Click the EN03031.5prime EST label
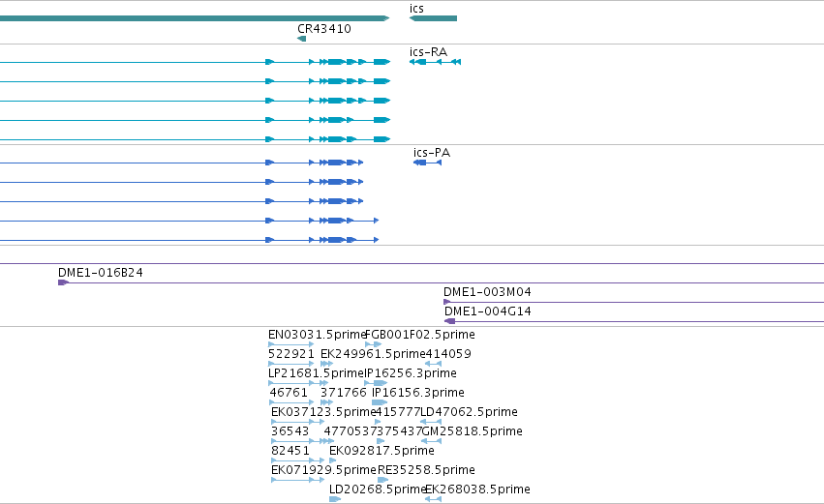This screenshot has height=504, width=824. click(x=317, y=335)
